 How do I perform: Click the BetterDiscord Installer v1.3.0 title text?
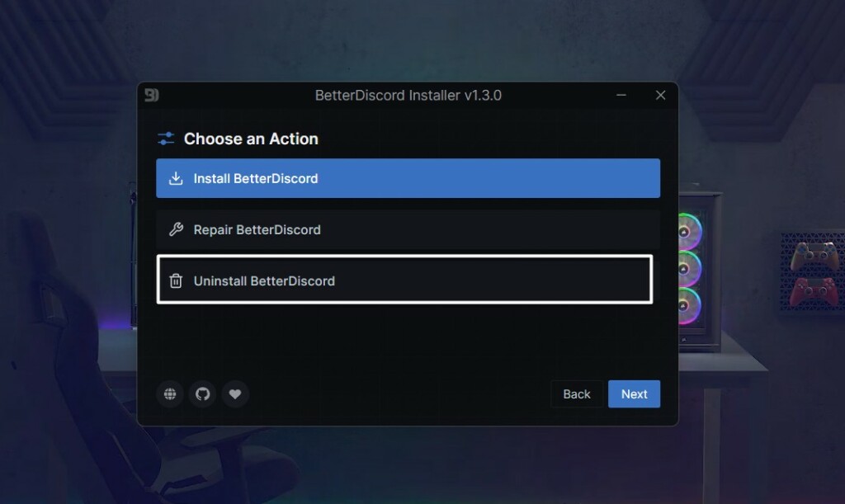click(x=408, y=96)
